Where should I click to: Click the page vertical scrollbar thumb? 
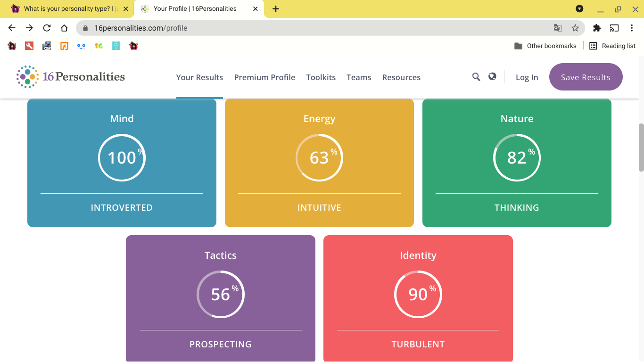click(x=641, y=147)
